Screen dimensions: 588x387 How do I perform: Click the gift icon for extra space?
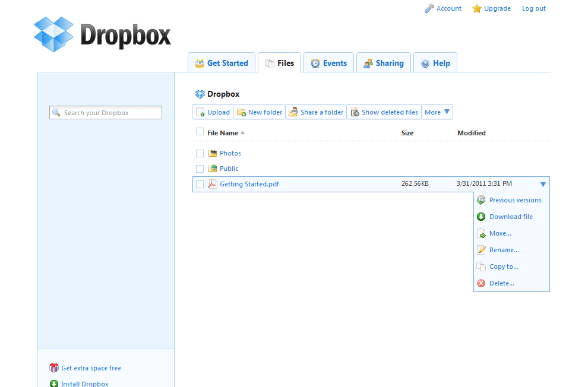coord(54,368)
